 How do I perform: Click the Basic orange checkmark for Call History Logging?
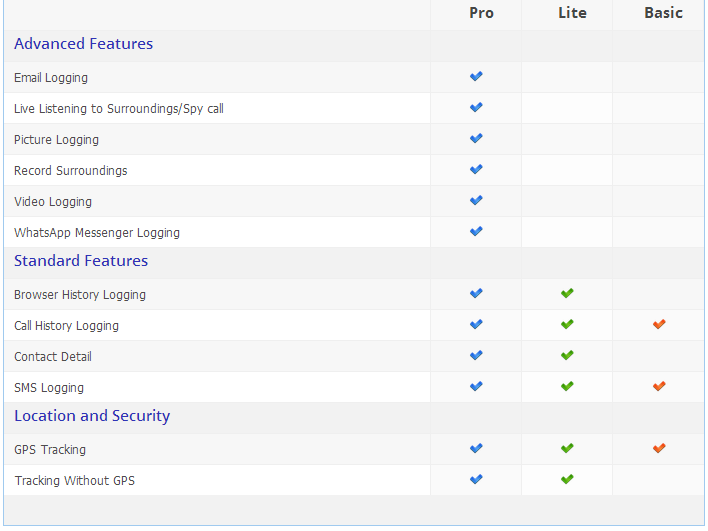click(659, 324)
